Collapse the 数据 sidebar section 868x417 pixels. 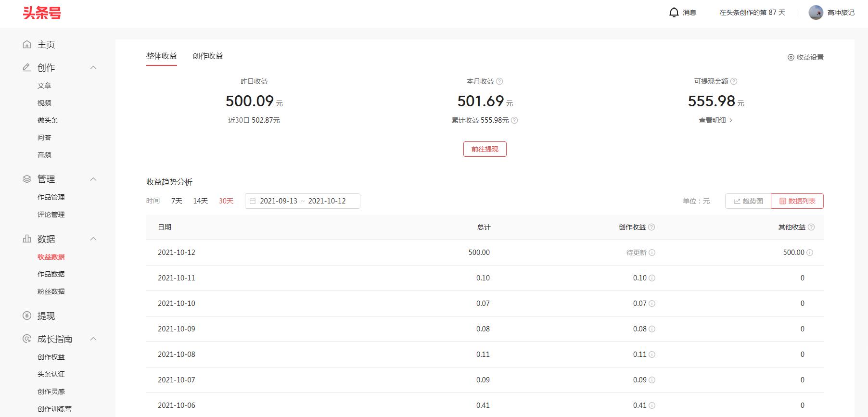(x=93, y=239)
